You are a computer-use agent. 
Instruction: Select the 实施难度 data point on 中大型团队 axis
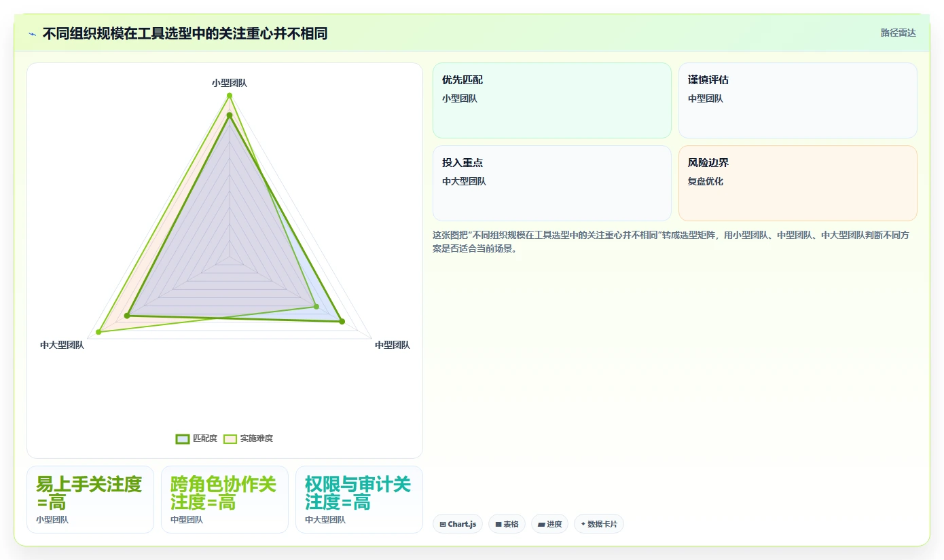click(x=98, y=332)
